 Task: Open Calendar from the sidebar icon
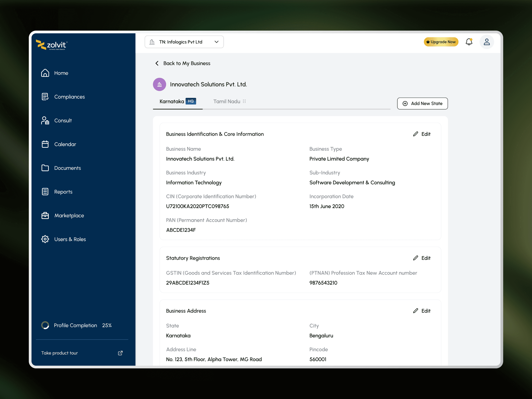(45, 144)
